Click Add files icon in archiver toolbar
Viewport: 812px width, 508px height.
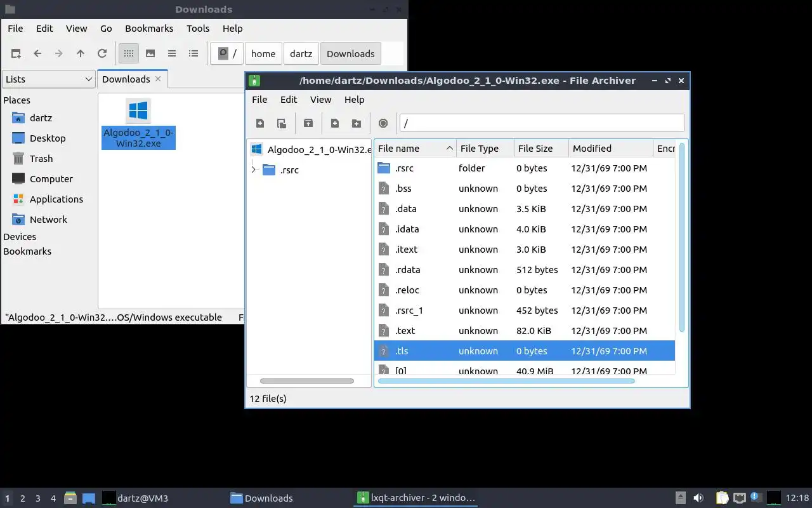(x=335, y=123)
